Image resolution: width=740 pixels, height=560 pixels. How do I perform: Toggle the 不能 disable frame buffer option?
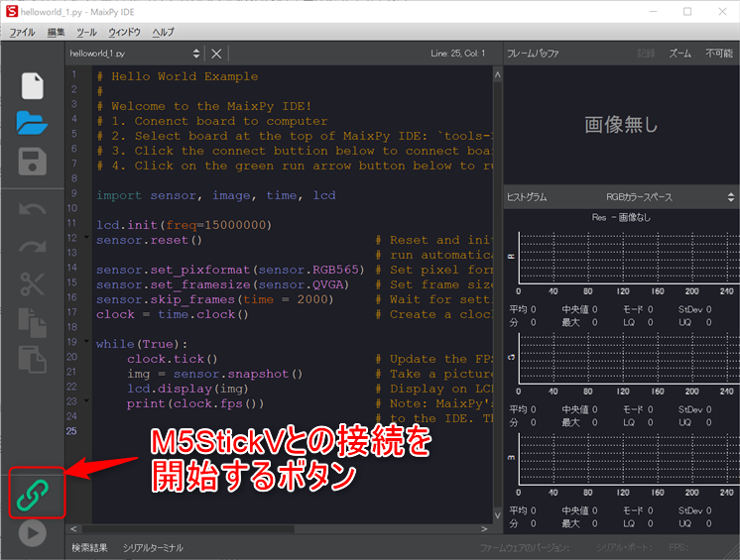[x=718, y=53]
